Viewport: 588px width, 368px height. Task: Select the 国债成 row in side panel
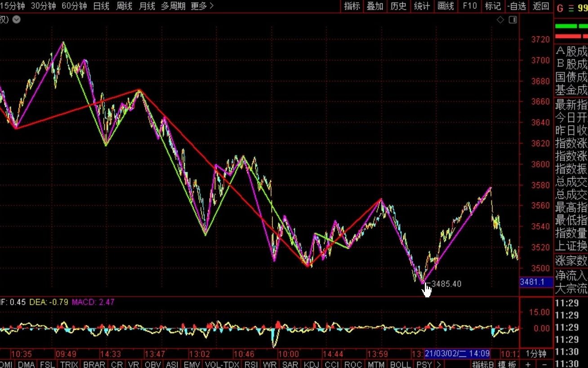(571, 77)
